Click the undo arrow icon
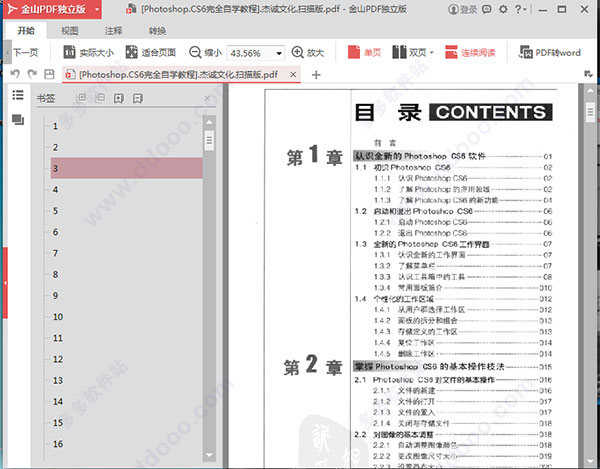600x469 pixels. (x=15, y=74)
